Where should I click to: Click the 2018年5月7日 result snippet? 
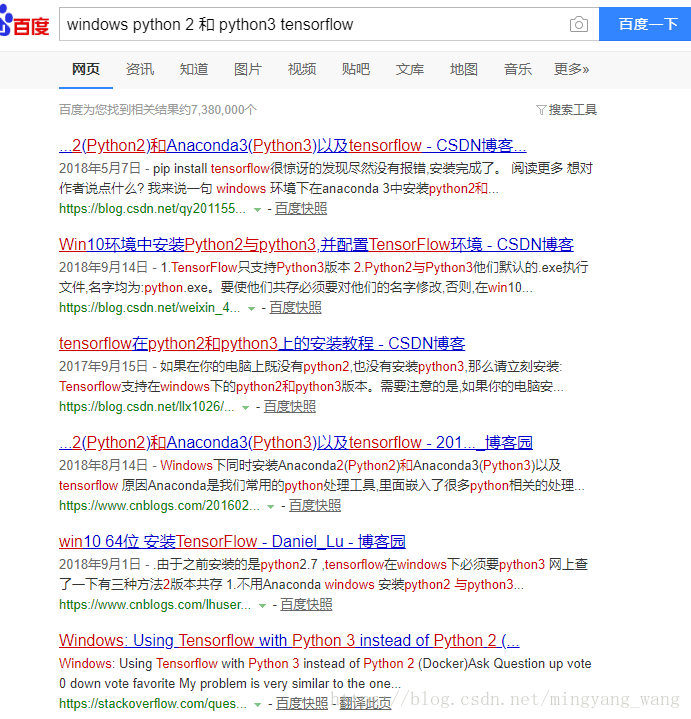point(326,178)
